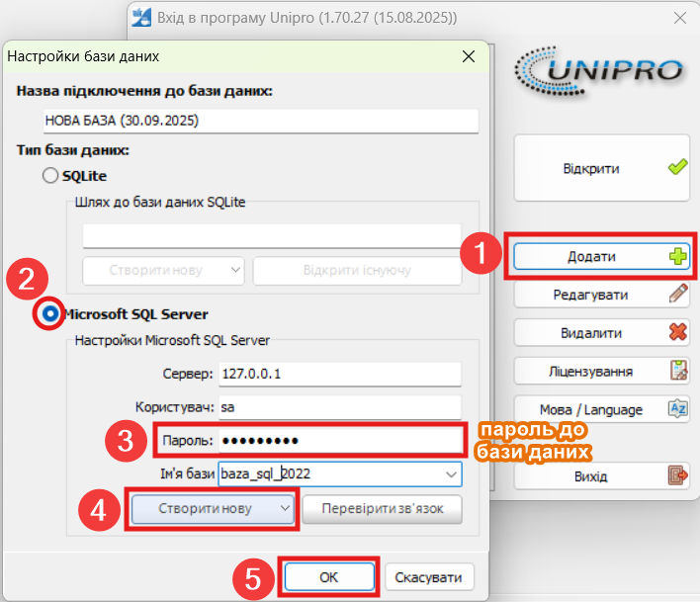Click the green checkmark on Відкрити

point(677,168)
